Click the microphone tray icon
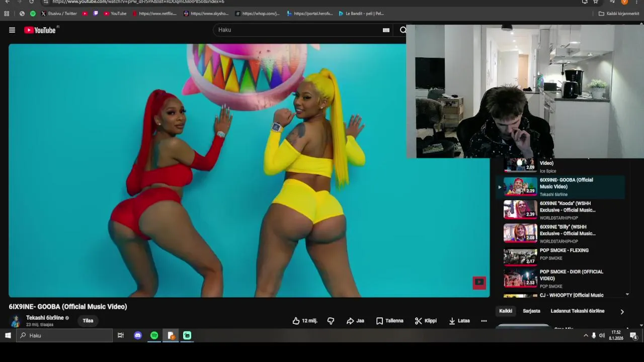This screenshot has width=644, height=362. [594, 335]
